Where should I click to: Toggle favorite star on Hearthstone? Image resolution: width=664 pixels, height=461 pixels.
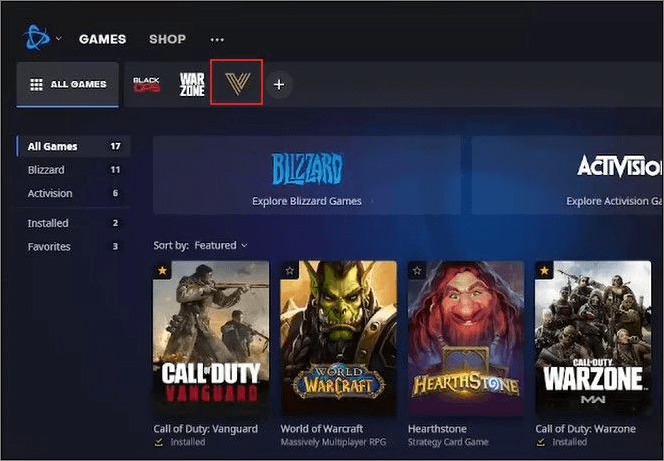(418, 271)
